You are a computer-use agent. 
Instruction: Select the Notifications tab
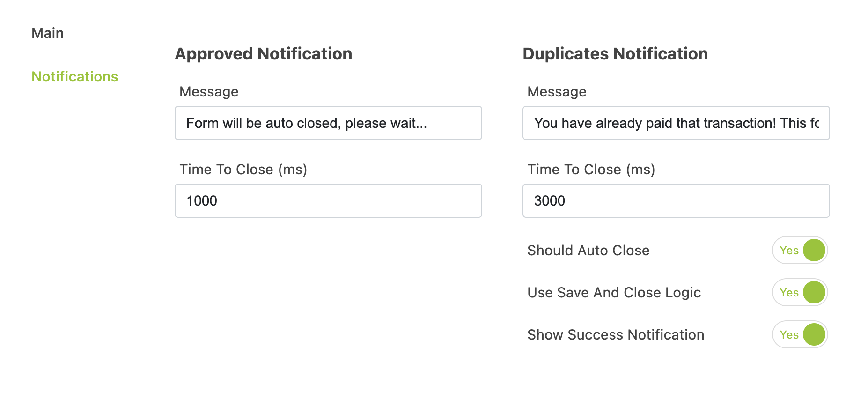coord(74,76)
